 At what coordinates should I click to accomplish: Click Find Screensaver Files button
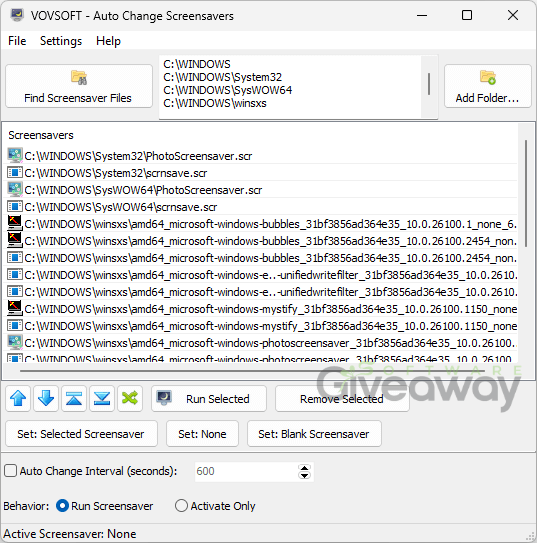pyautogui.click(x=79, y=86)
